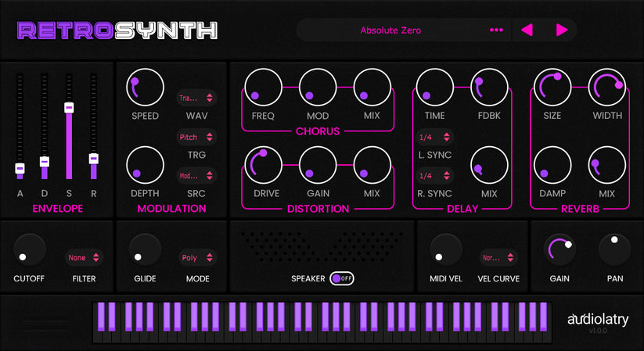Toggle the SPEAKER switch on

(x=342, y=278)
